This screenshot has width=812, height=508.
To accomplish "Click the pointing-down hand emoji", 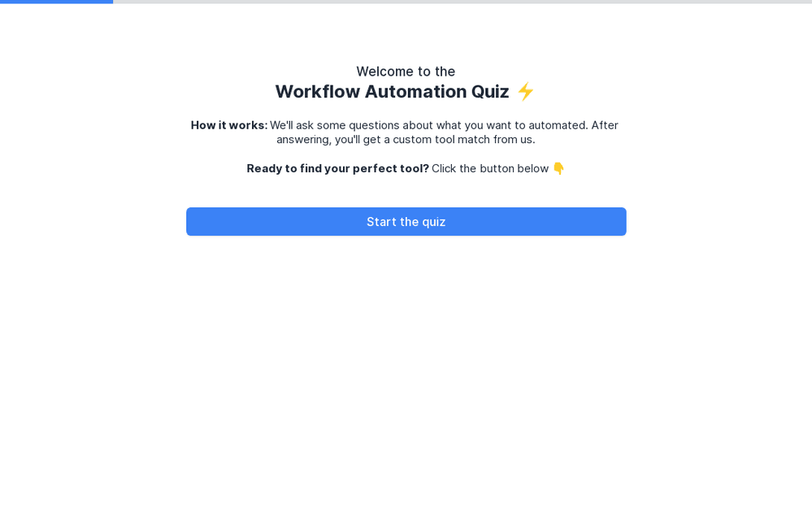I will coord(558,168).
